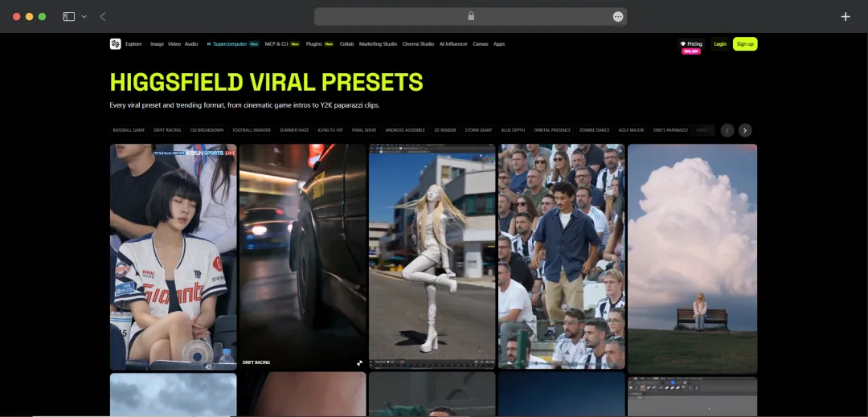
Task: Toggle the browser sidebar icon
Action: 68,17
